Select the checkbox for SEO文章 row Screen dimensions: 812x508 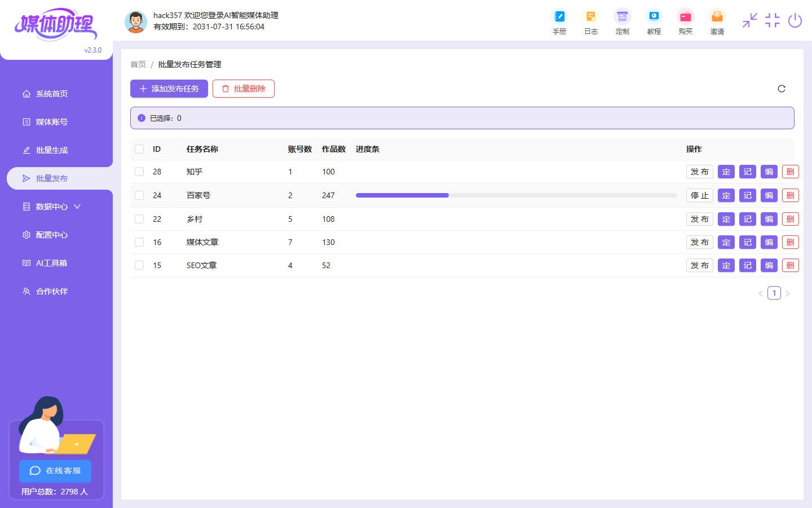pyautogui.click(x=139, y=265)
